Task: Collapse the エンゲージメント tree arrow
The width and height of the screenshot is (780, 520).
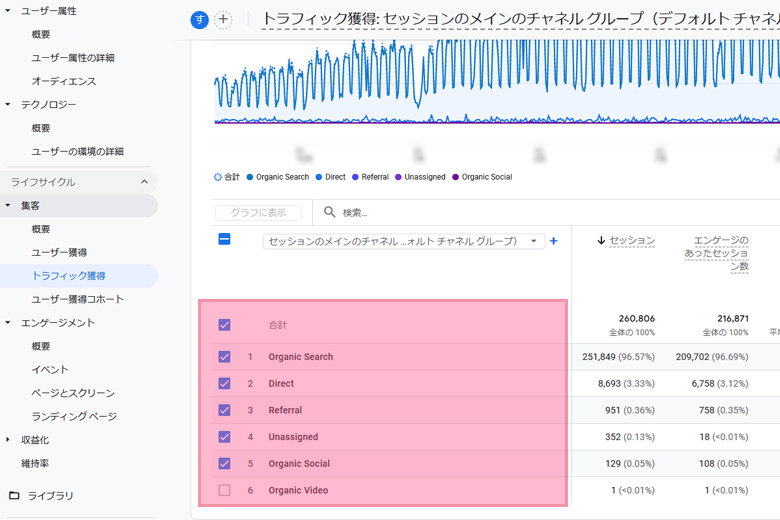Action: (7, 322)
